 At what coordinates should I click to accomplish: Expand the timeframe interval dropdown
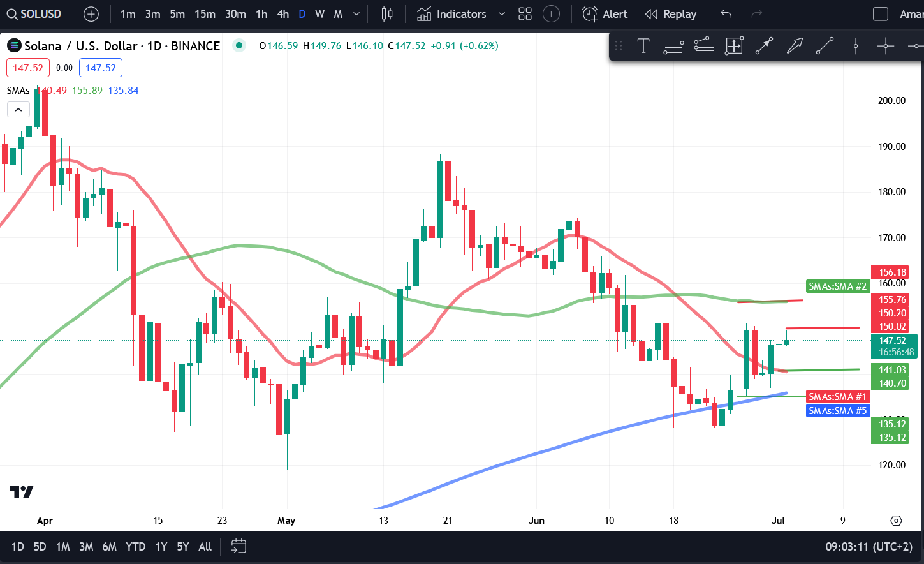click(356, 14)
